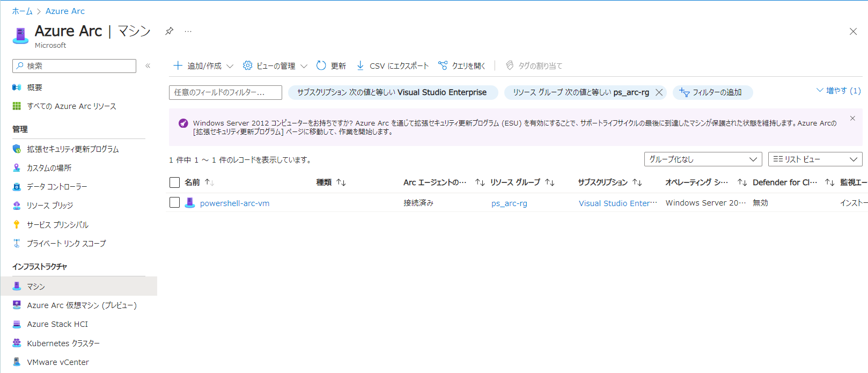Open the グループ化なし dropdown

point(703,159)
